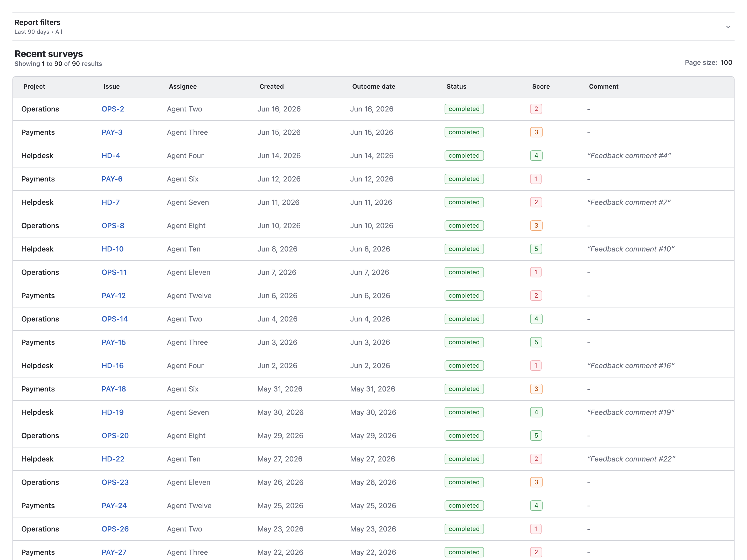The image size is (747, 560).
Task: Click assignee Agent Two in OPS-2 row
Action: (184, 109)
